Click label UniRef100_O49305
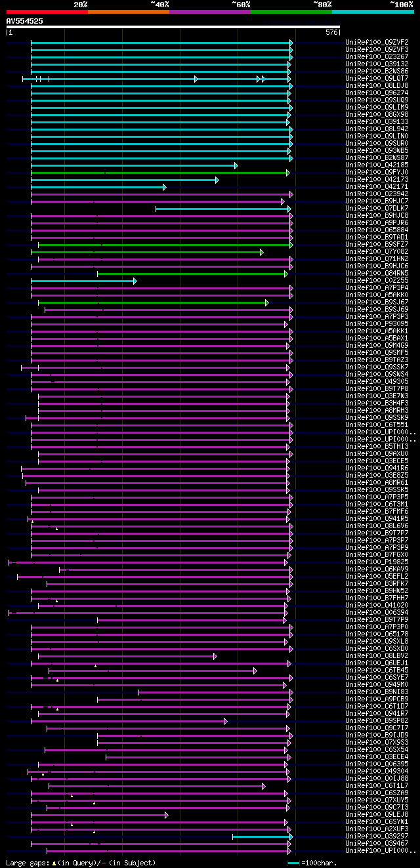Image resolution: width=420 pixels, height=868 pixels. [377, 382]
